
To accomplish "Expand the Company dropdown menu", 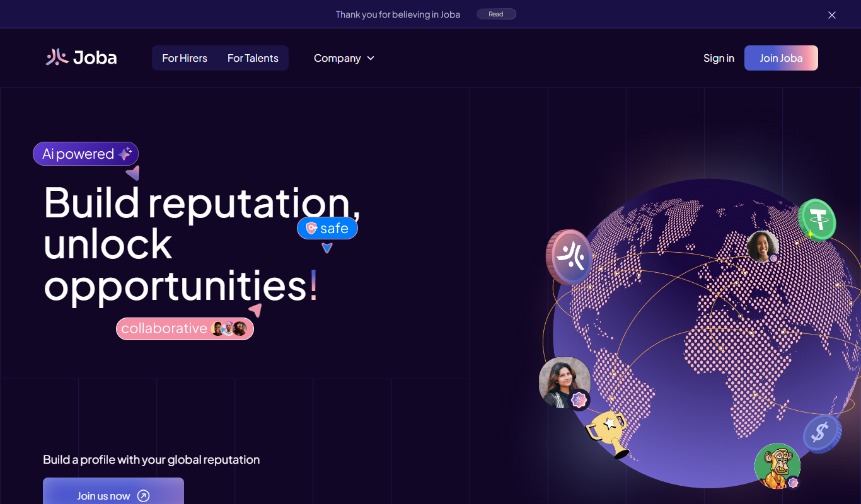I will 344,58.
